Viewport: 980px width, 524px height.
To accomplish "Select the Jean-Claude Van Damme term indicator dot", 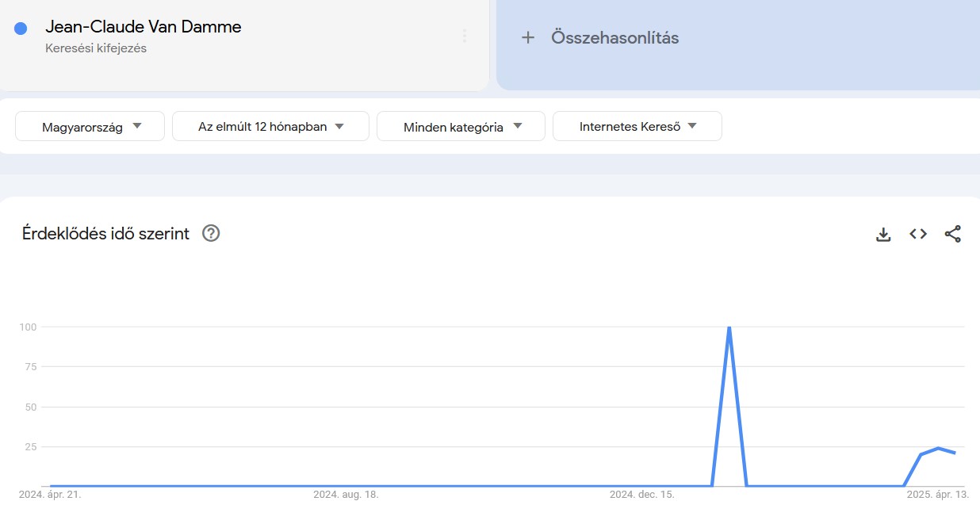I will click(20, 28).
